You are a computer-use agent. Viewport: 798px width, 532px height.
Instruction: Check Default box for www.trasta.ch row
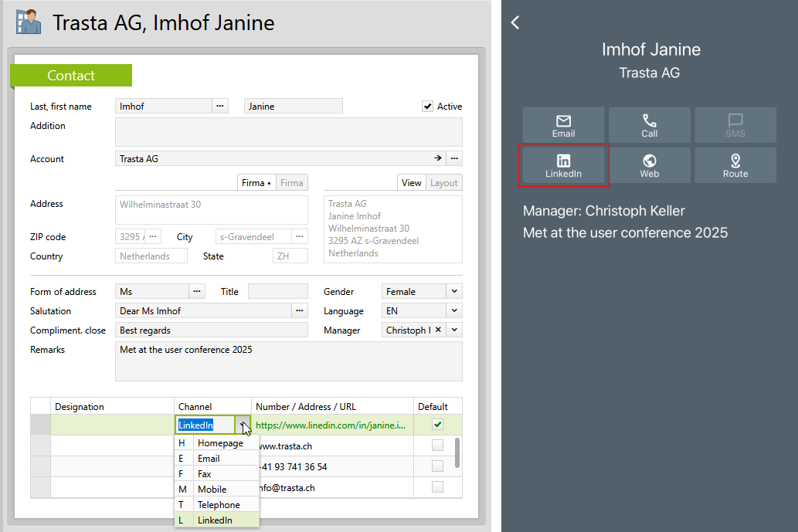pos(437,446)
